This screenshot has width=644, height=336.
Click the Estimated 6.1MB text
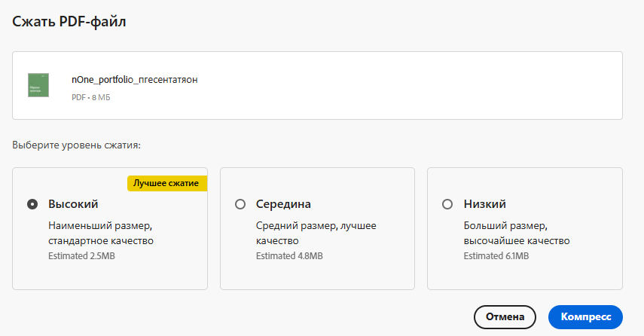click(x=496, y=256)
